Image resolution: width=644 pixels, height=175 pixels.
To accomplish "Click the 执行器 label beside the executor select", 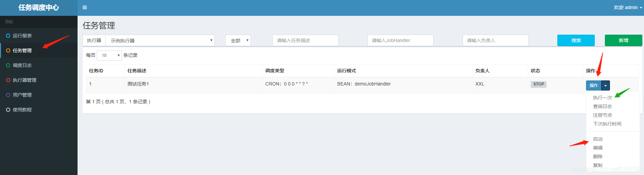I will [94, 40].
